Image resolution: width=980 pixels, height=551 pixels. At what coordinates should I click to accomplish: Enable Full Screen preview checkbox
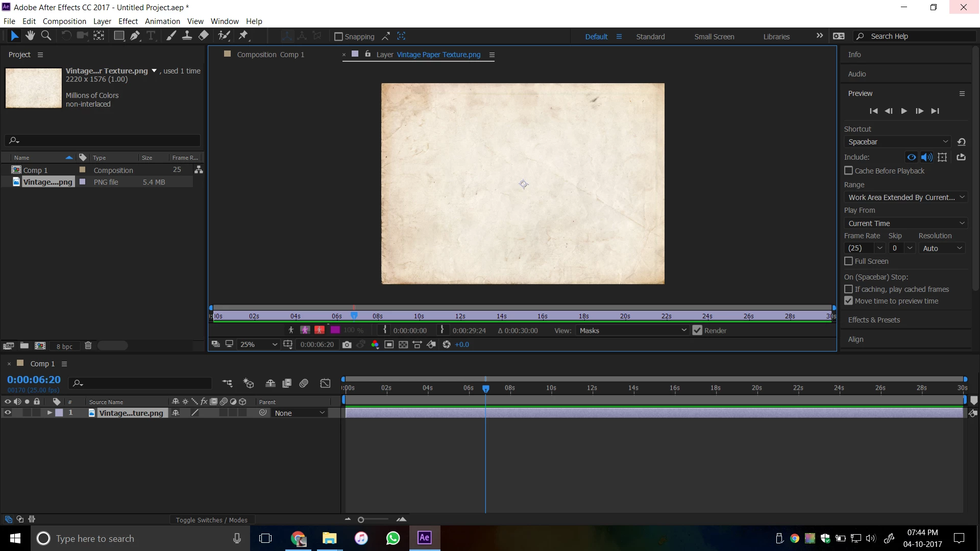pos(848,261)
